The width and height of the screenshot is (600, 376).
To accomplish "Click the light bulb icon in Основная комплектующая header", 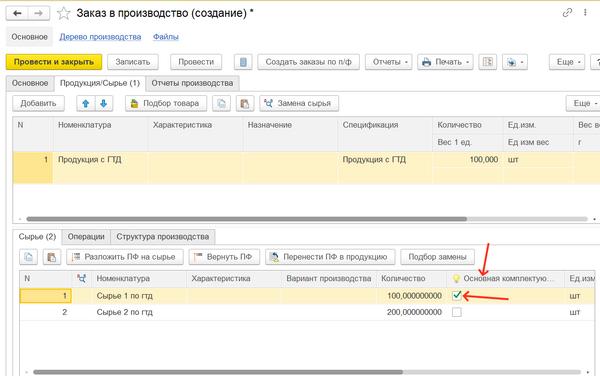I will [x=456, y=278].
